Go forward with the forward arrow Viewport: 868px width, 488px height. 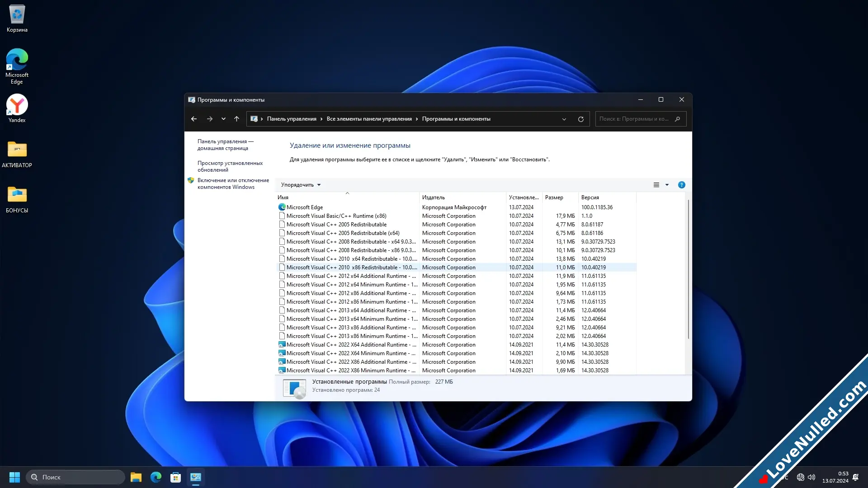tap(210, 119)
